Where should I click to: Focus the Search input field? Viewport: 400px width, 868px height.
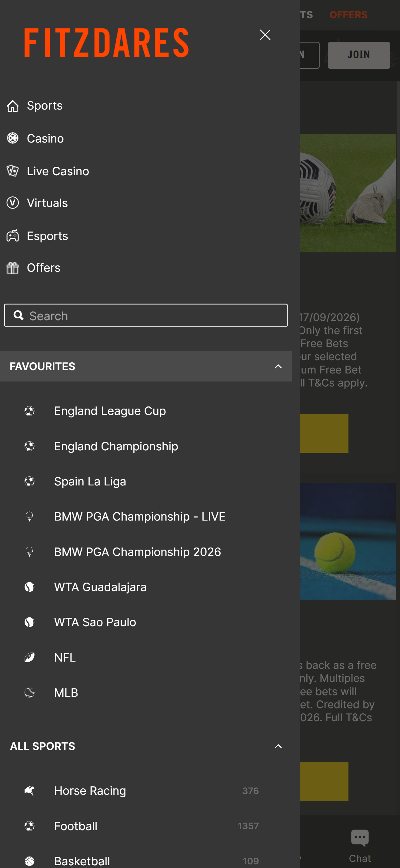click(146, 315)
